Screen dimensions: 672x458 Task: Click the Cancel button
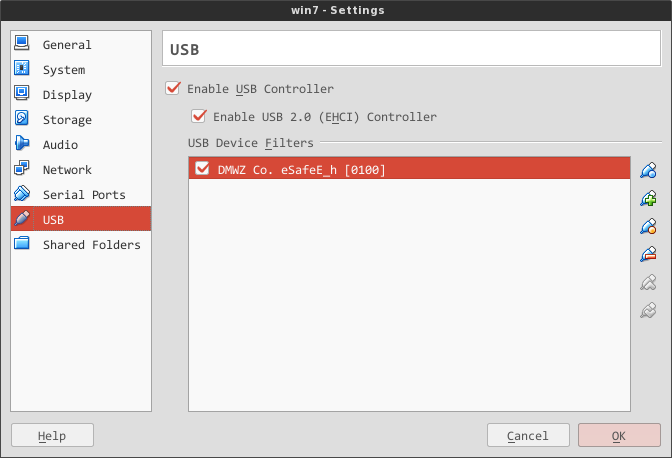[x=528, y=435]
